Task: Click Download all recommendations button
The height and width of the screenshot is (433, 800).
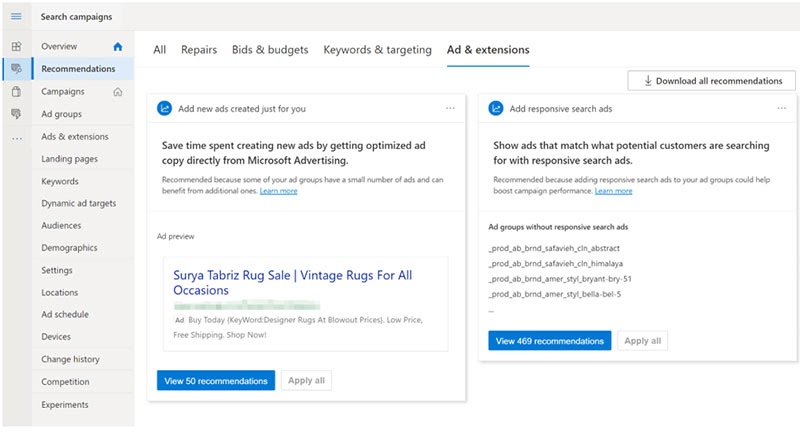Action: (x=712, y=81)
